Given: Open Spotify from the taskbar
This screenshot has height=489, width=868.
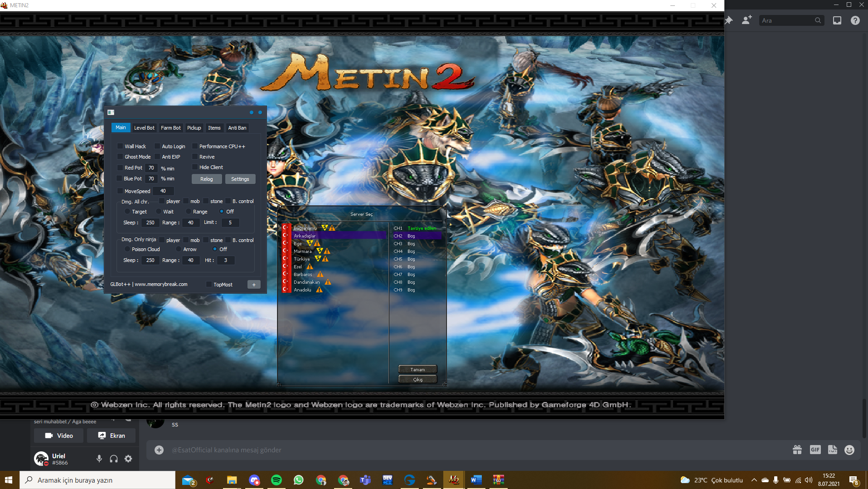Looking at the screenshot, I should 276,480.
